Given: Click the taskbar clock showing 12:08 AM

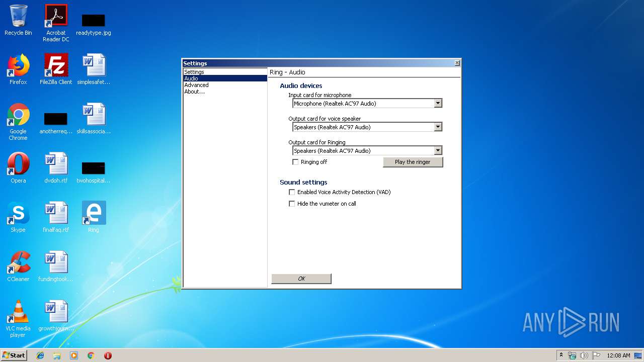Looking at the screenshot, I should pyautogui.click(x=618, y=355).
